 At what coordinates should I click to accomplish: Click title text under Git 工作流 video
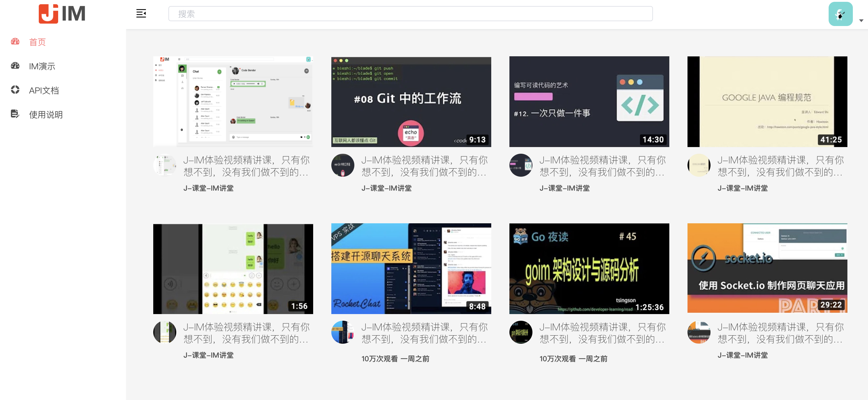click(x=425, y=166)
